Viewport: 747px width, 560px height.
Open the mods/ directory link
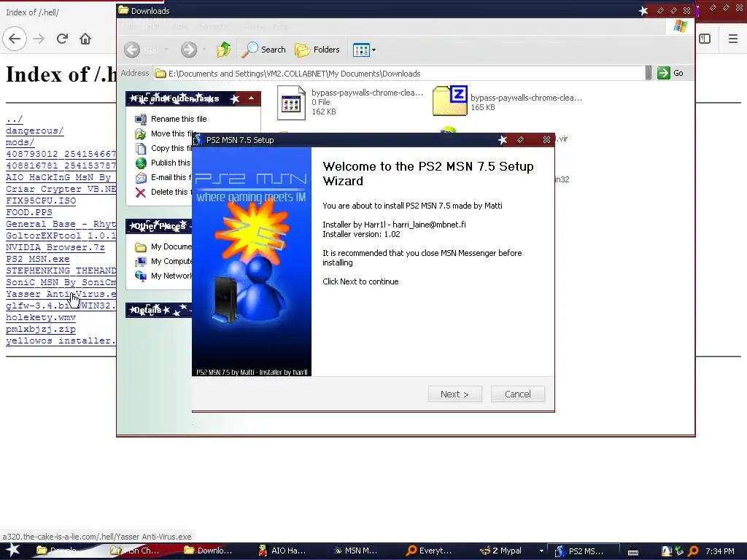point(20,142)
